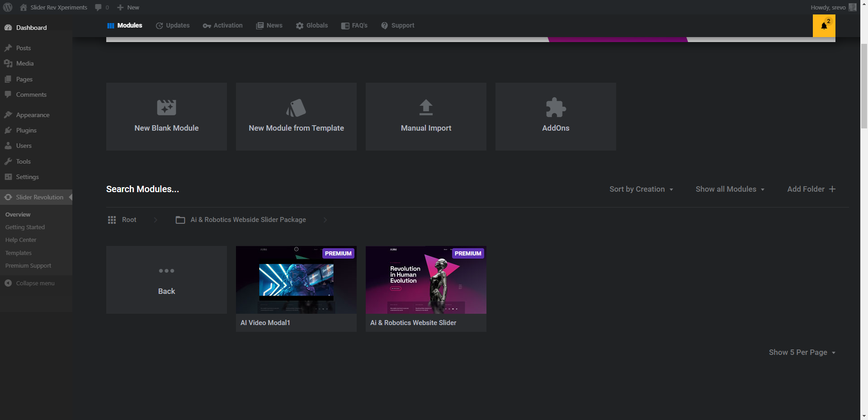Click the PREMIUM badge on Ai & Robotics Slider
This screenshot has width=868, height=420.
[x=468, y=254]
